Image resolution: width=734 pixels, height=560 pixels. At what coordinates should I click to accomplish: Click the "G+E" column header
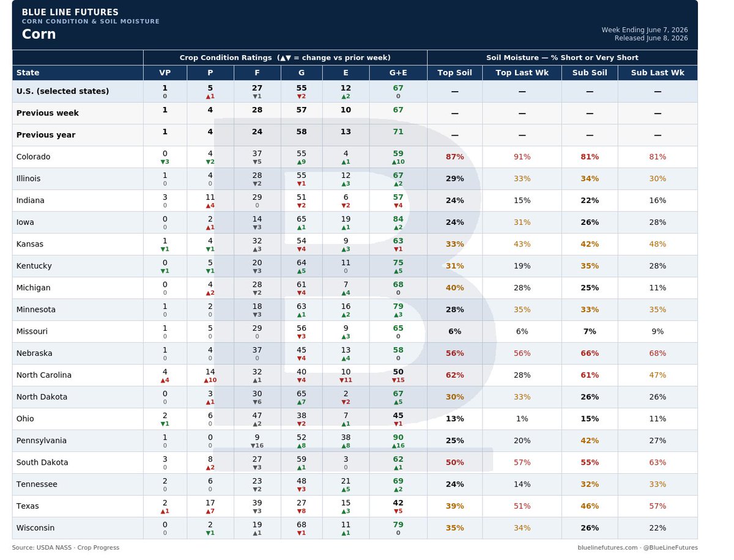pyautogui.click(x=398, y=73)
